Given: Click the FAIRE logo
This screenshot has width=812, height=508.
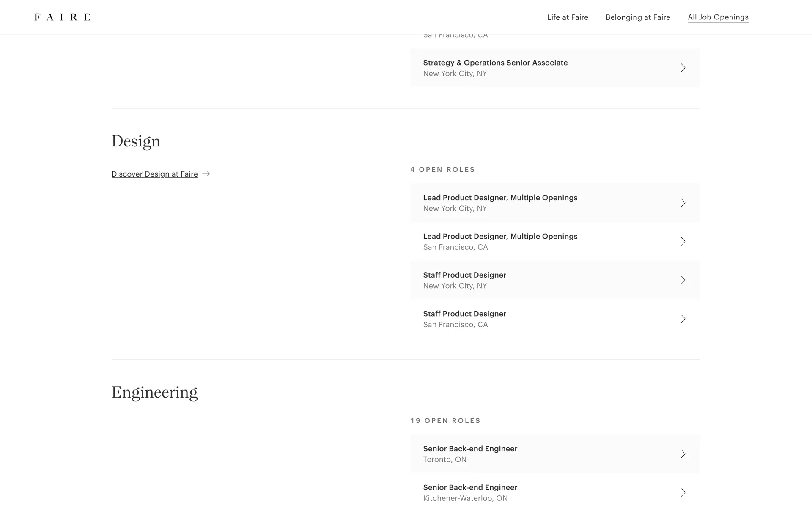Looking at the screenshot, I should (x=62, y=17).
